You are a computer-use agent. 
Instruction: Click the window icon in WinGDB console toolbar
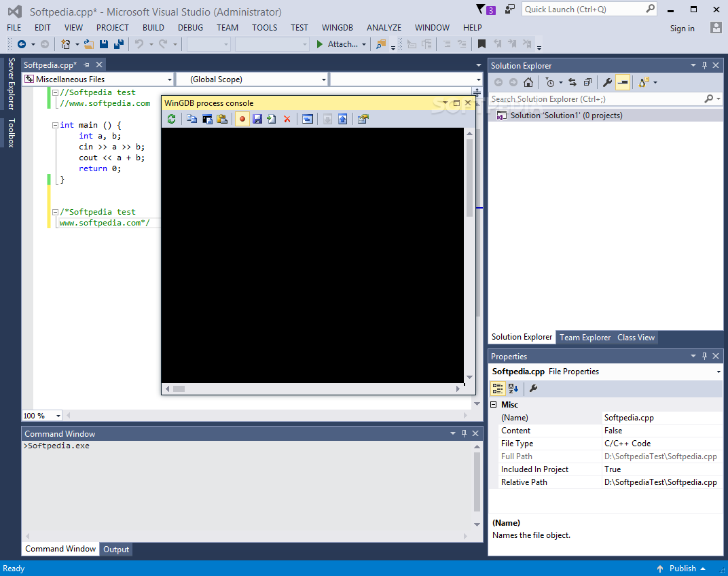(x=308, y=120)
